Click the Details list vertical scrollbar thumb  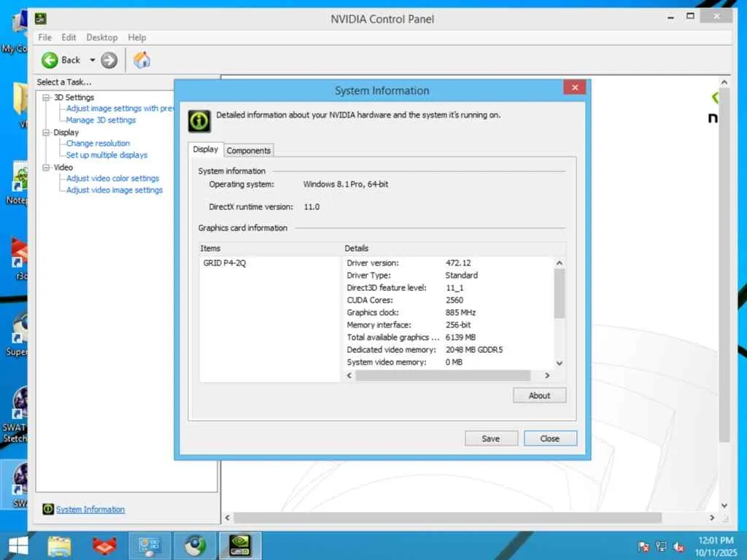[x=560, y=293]
